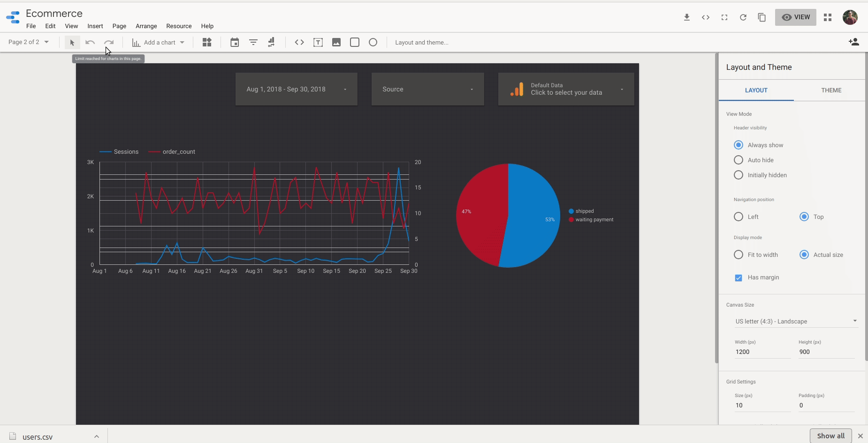Click the Height (px) input field
This screenshot has width=868, height=443.
point(826,352)
